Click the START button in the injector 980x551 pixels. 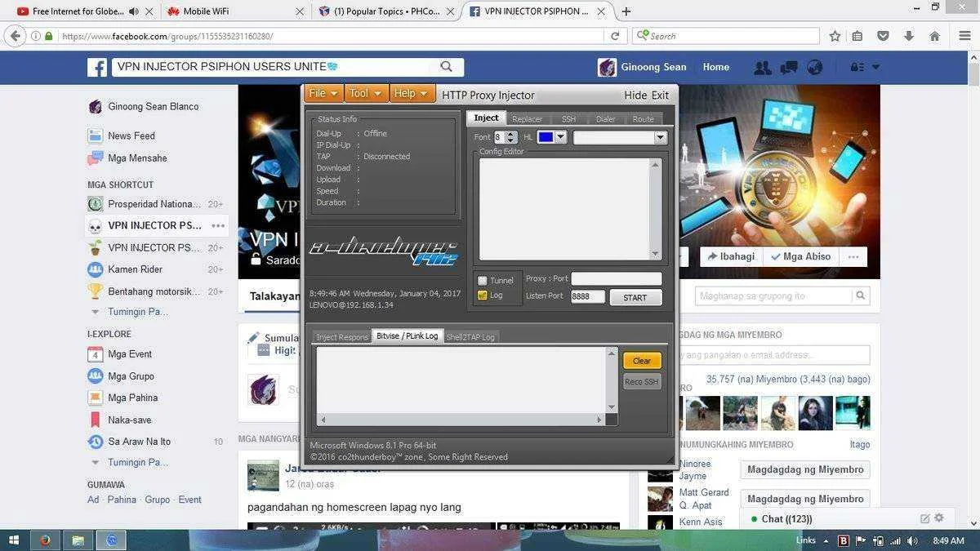pos(635,297)
